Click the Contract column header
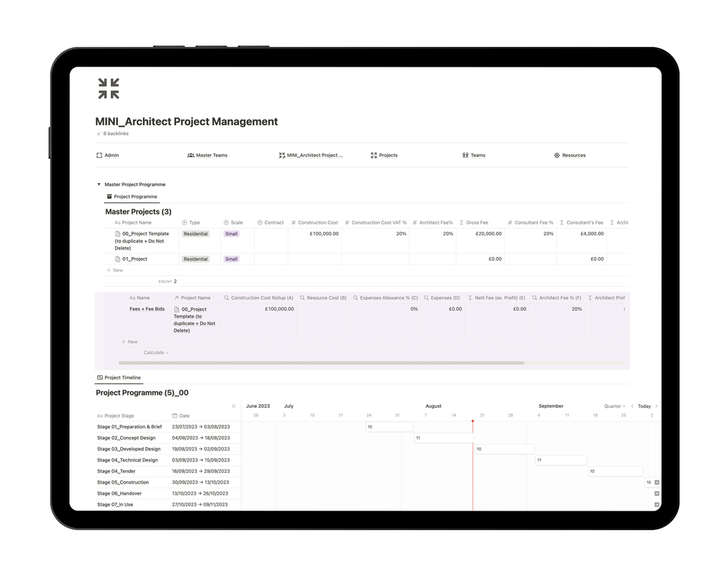 [270, 223]
